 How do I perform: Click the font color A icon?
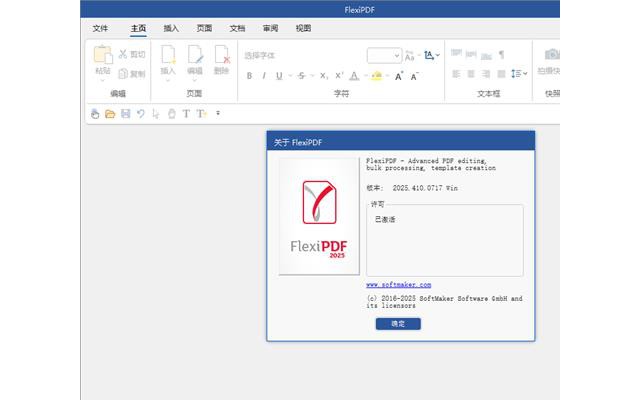354,76
